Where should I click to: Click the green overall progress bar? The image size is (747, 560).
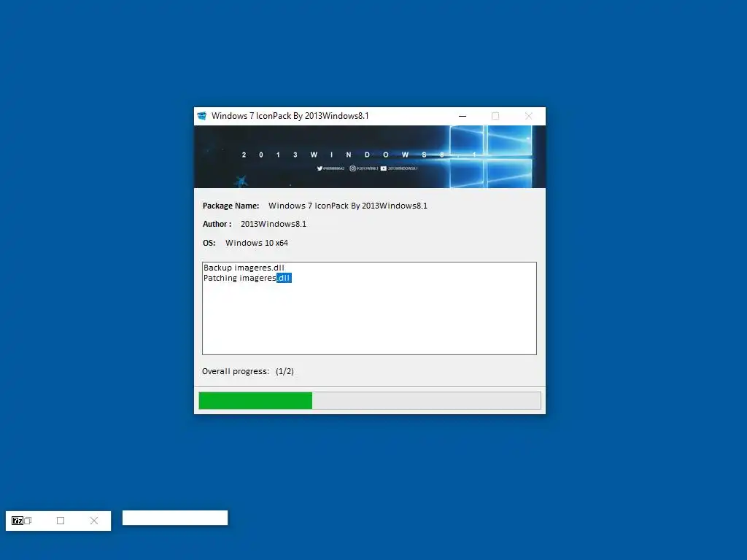pyautogui.click(x=370, y=400)
